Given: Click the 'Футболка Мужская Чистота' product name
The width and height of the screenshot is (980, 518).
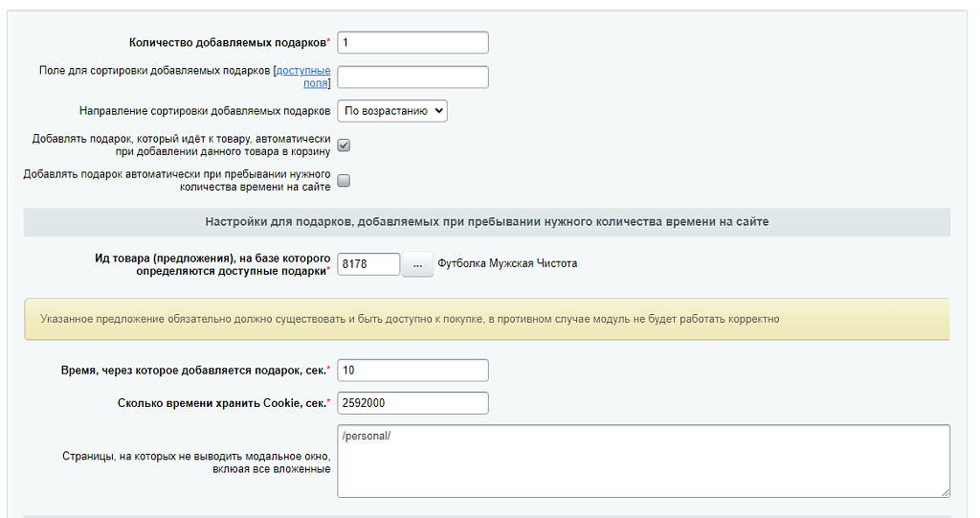Looking at the screenshot, I should (507, 263).
